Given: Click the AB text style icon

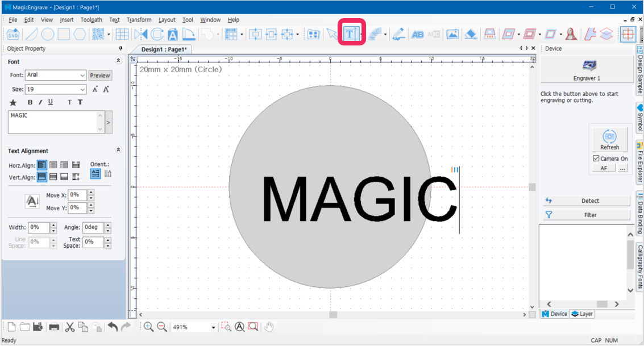Looking at the screenshot, I should coord(417,35).
